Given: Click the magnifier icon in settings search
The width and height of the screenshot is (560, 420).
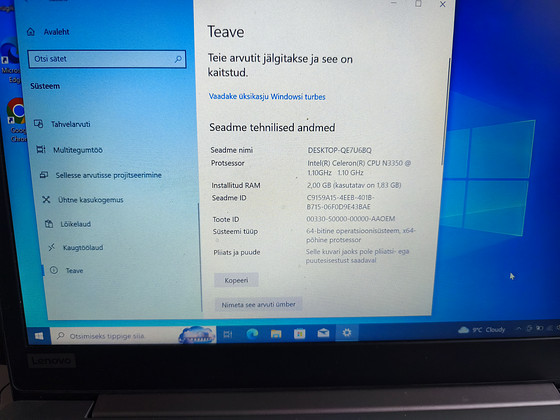Looking at the screenshot, I should [x=178, y=59].
